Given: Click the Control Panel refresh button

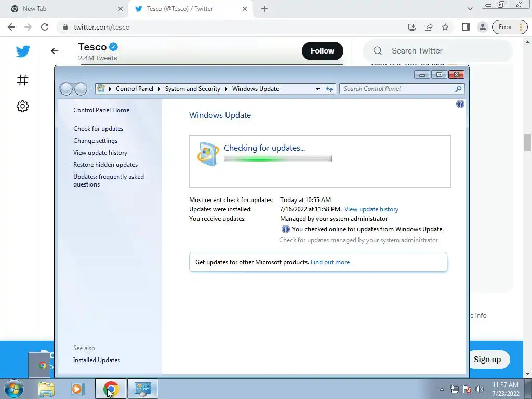Looking at the screenshot, I should click(x=329, y=89).
